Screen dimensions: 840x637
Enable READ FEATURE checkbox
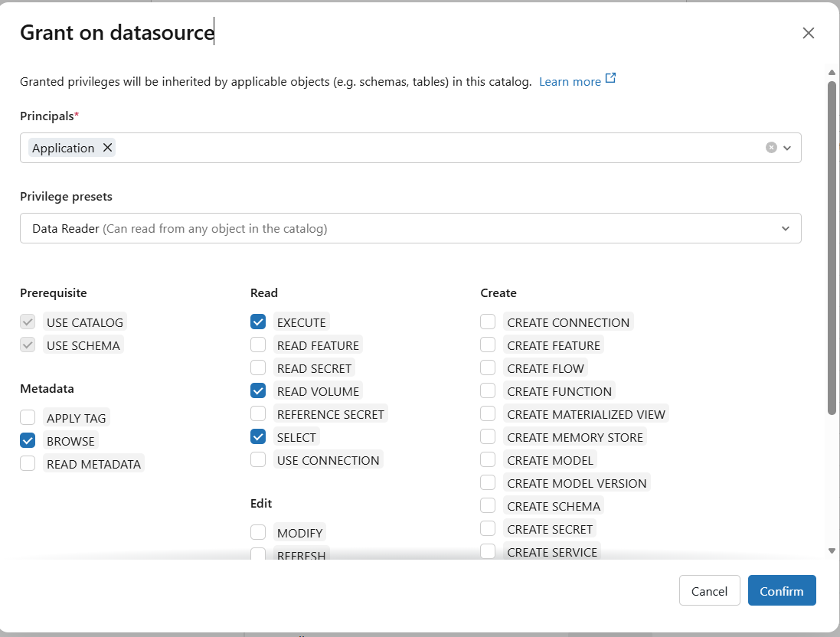point(258,345)
